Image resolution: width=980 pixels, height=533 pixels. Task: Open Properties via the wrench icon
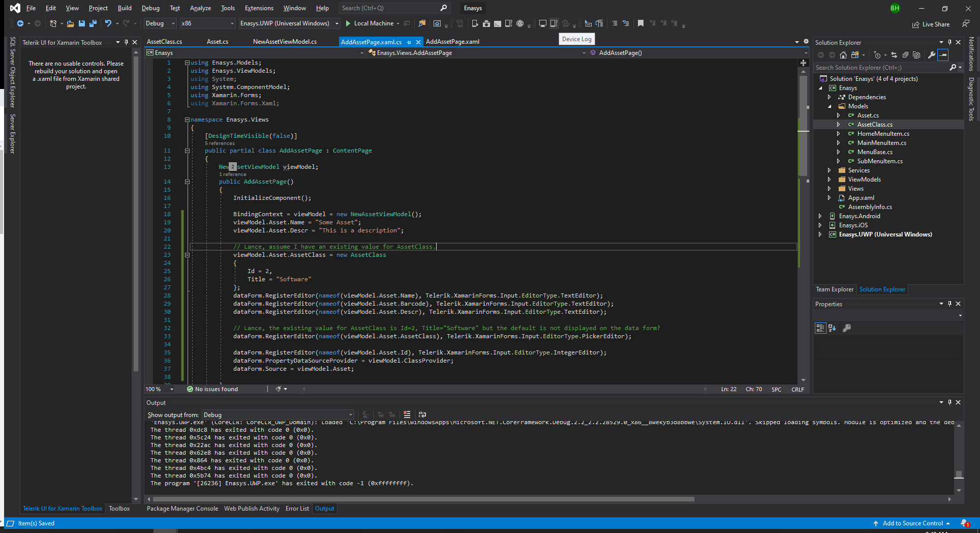point(931,55)
